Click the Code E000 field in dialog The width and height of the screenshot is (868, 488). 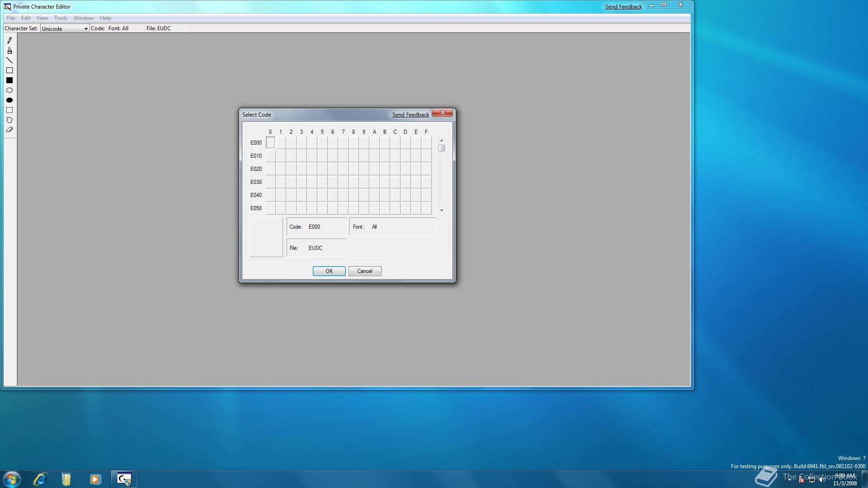coord(316,227)
